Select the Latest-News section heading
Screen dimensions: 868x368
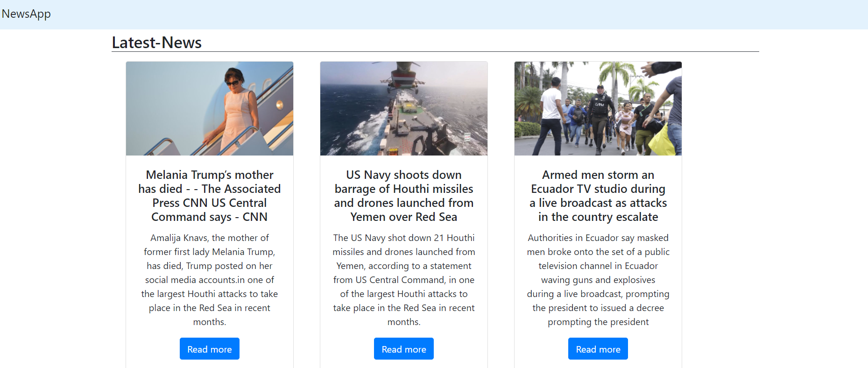tap(156, 42)
